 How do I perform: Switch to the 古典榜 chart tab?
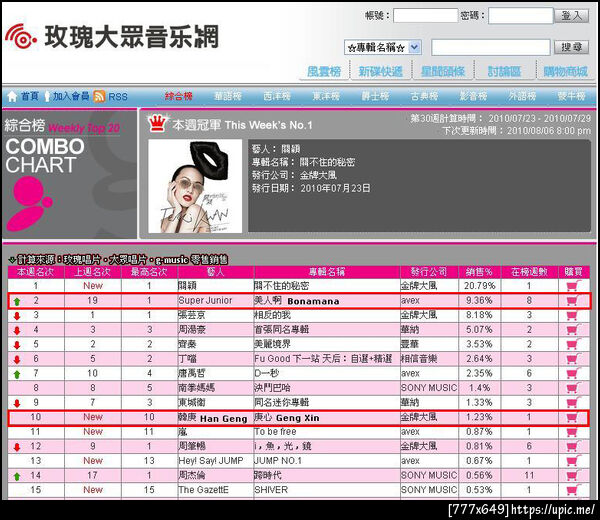(x=424, y=96)
